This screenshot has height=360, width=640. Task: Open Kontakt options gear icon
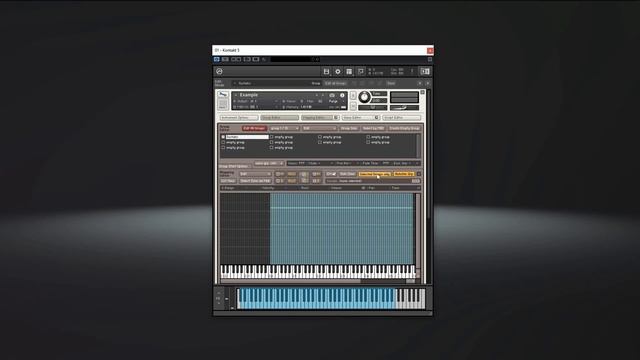tap(338, 71)
